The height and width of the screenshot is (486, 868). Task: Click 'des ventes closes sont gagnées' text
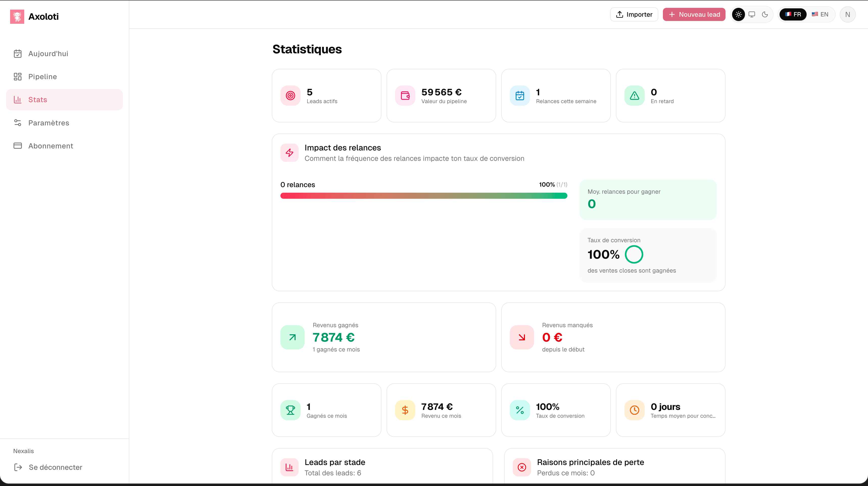632,271
